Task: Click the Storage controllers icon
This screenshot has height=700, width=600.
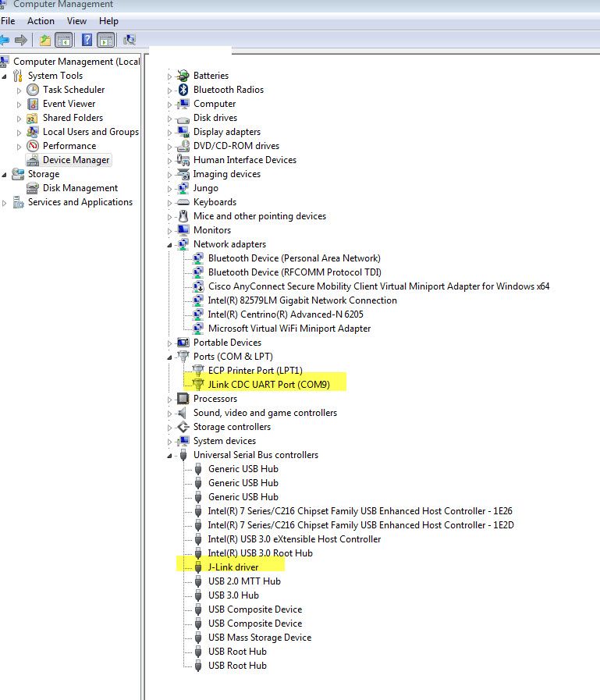Action: 183,427
